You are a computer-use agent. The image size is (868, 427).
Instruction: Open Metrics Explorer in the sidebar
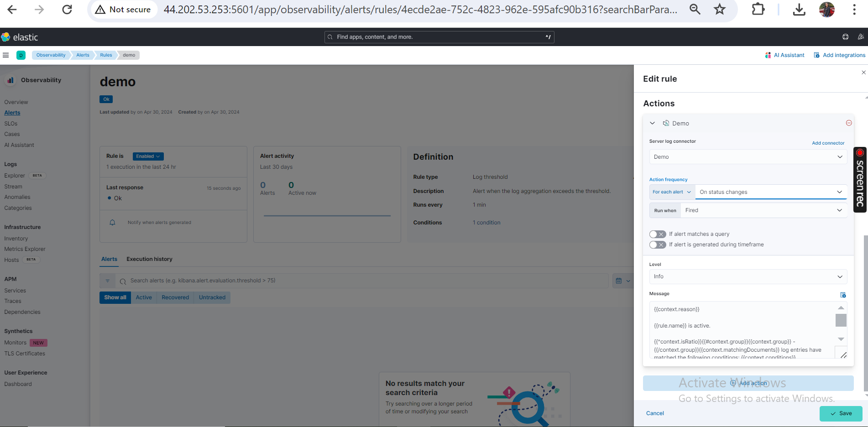[25, 249]
